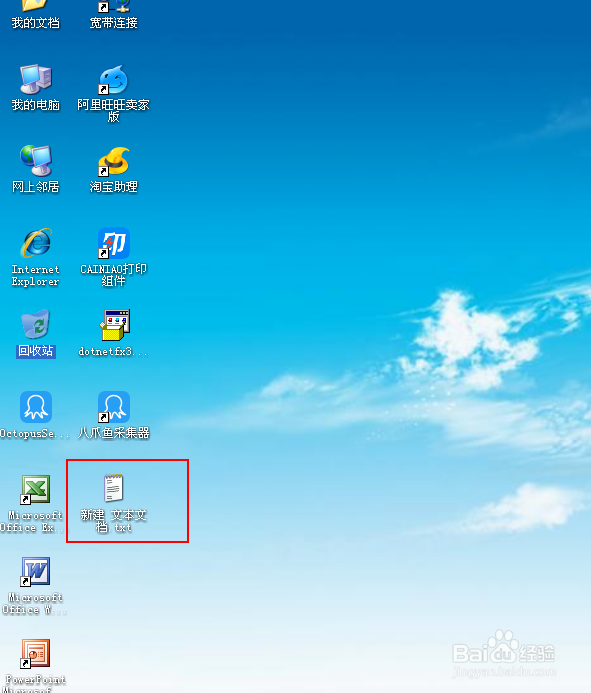This screenshot has height=693, width=591.
Task: Select the 宽带连接 shortcut icon
Action: 114,4
